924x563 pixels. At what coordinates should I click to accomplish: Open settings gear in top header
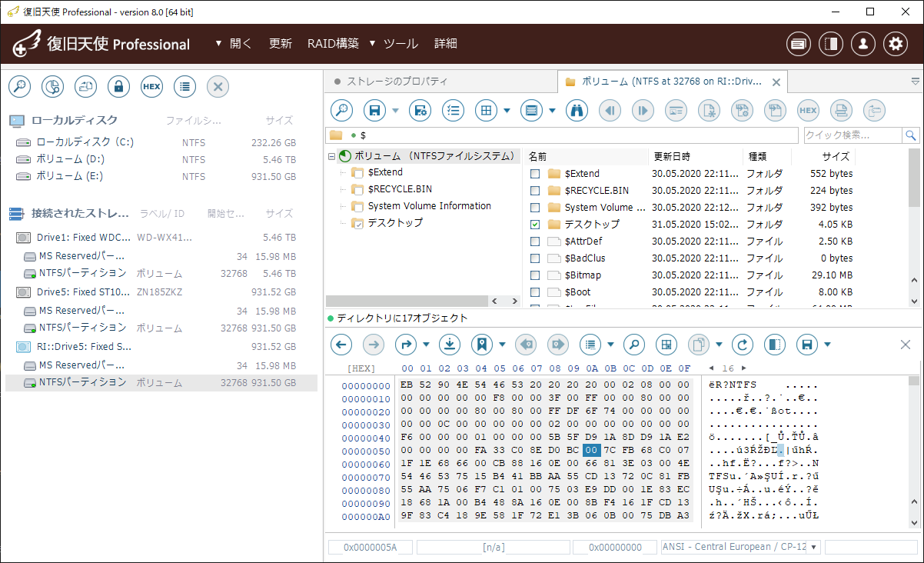pos(896,44)
